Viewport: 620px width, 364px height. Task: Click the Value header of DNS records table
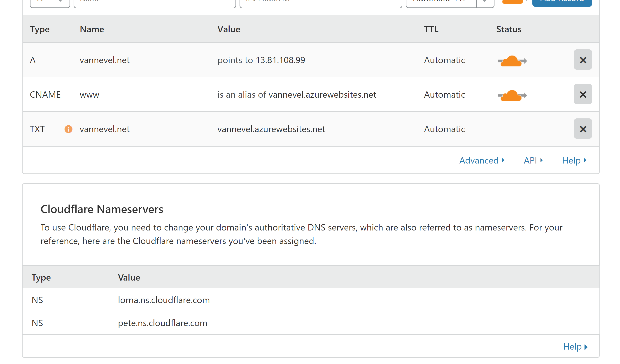click(229, 29)
